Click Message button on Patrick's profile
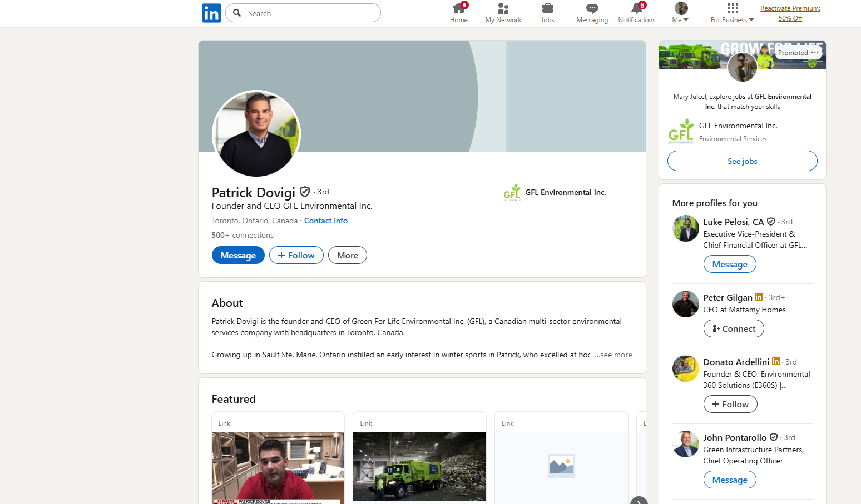The image size is (861, 504). click(x=238, y=255)
